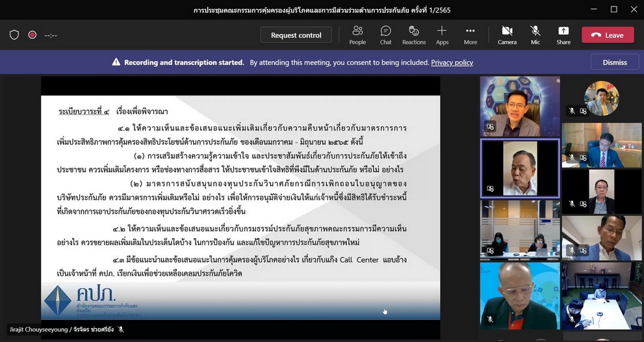The height and width of the screenshot is (342, 644).
Task: Dismiss the recording notification banner
Action: point(615,62)
